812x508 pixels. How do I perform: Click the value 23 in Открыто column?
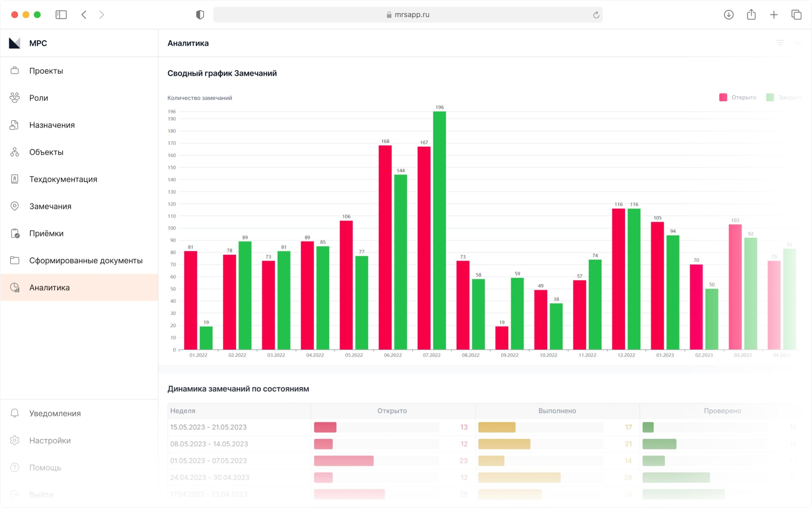click(464, 461)
